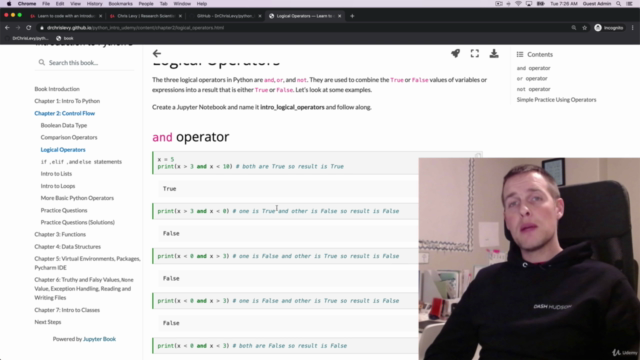Open Comparison Operators page
This screenshot has width=640, height=360.
[x=69, y=137]
